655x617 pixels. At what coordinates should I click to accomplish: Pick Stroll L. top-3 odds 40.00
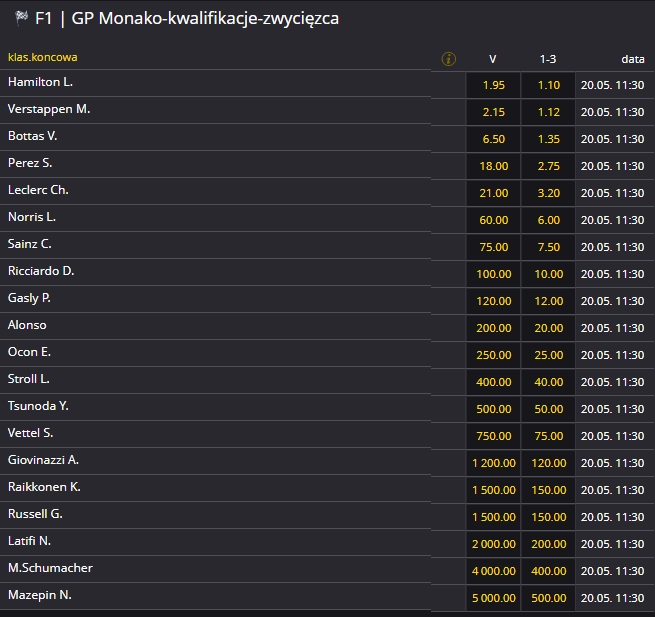click(x=548, y=382)
